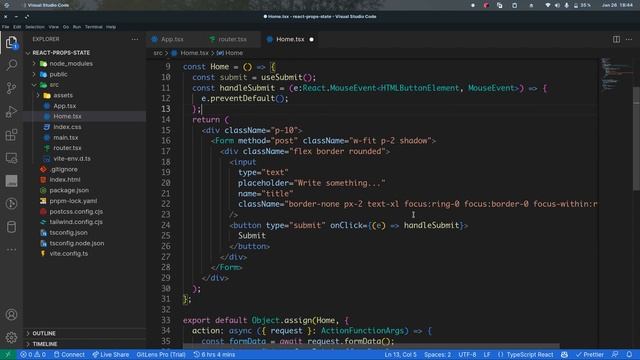This screenshot has height=360, width=640.
Task: Click the Ln 13, Col 5 indicator
Action: click(x=400, y=355)
